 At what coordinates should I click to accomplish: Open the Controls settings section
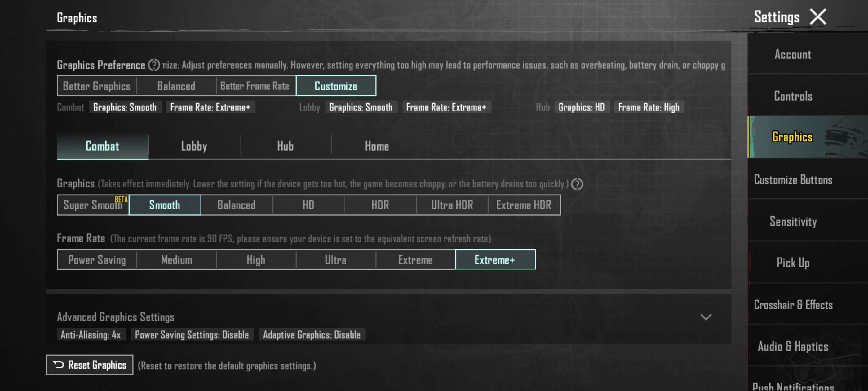[793, 96]
